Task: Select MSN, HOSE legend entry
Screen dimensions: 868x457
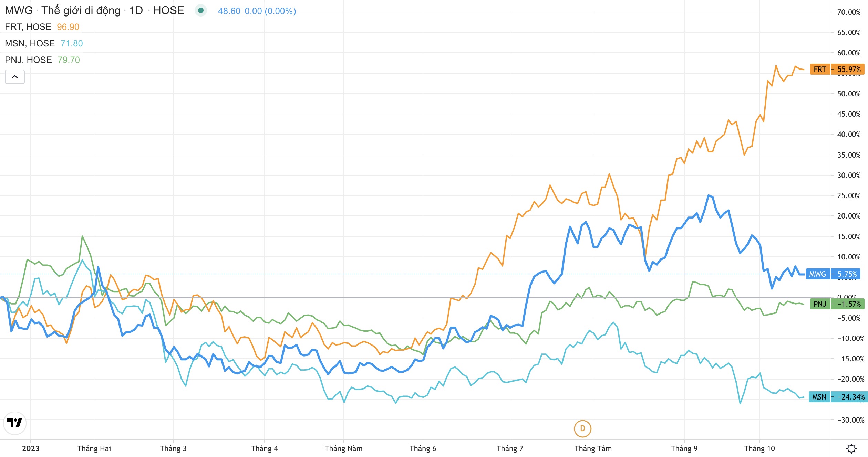Action: (x=30, y=43)
